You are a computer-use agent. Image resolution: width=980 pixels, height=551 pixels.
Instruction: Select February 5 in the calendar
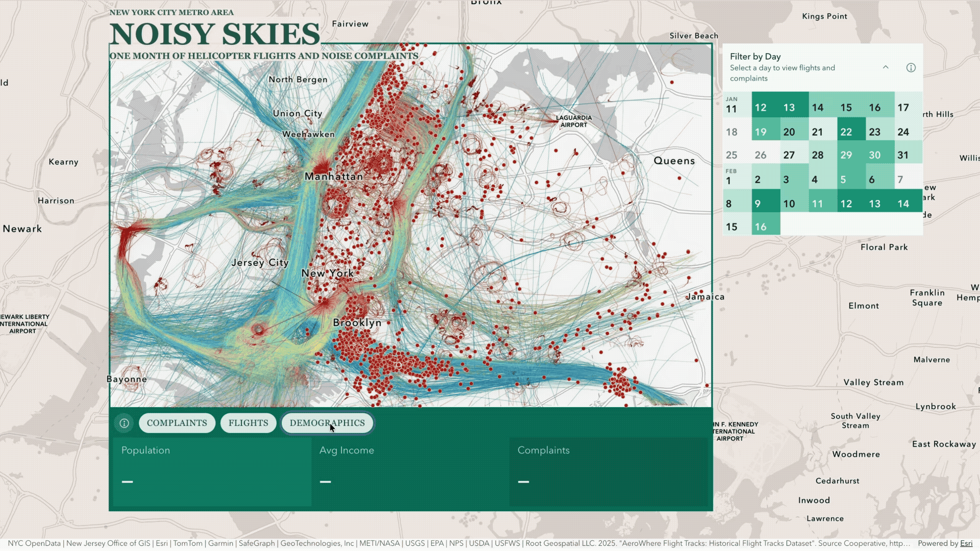click(x=851, y=176)
